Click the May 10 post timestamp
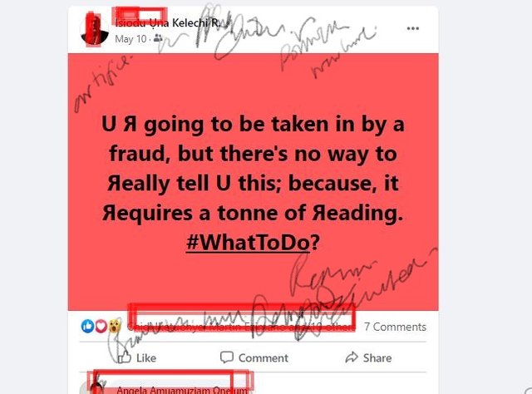The height and width of the screenshot is (394, 532). (131, 39)
